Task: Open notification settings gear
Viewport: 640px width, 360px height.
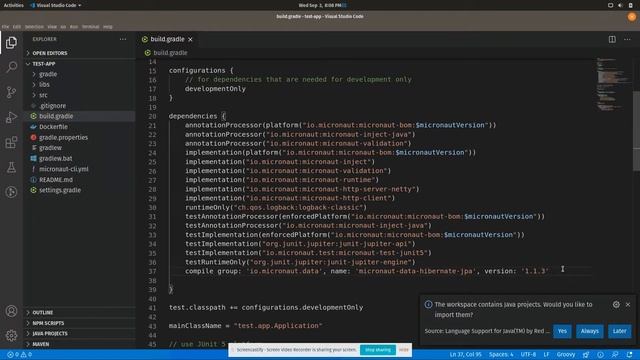Action: 616,304
